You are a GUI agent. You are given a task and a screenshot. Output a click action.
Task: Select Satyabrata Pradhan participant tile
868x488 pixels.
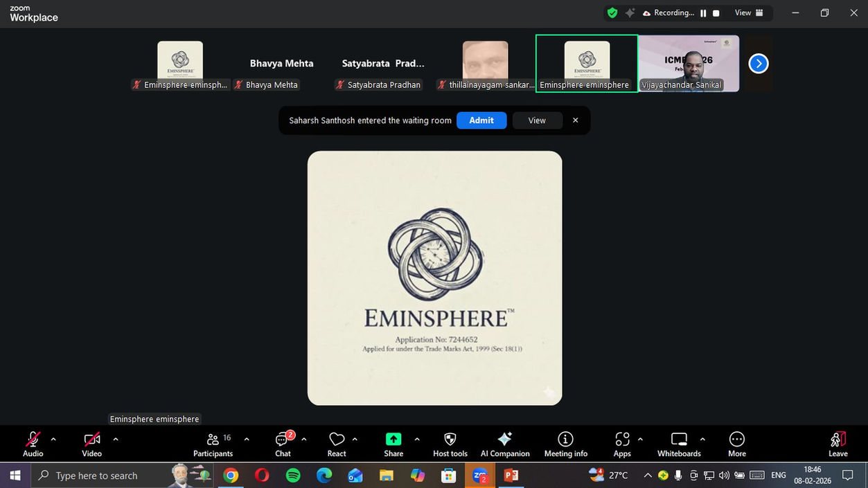pos(383,64)
